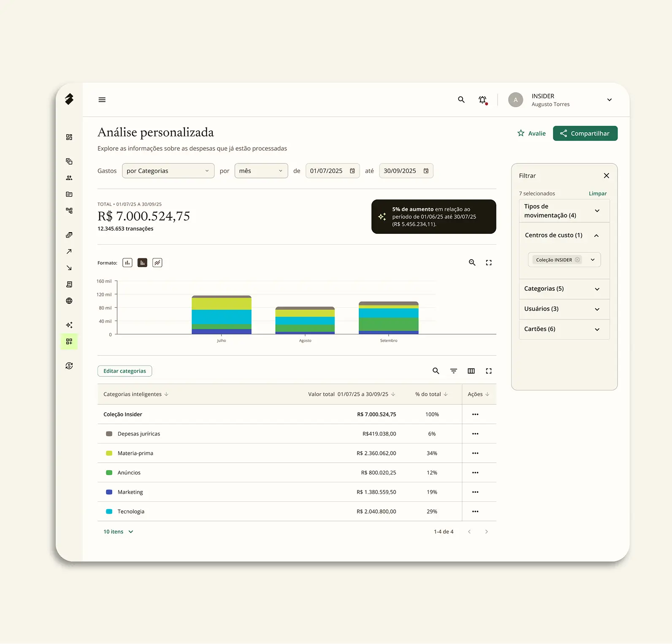The height and width of the screenshot is (644, 672).
Task: Click the Compartilhar button
Action: pos(585,133)
